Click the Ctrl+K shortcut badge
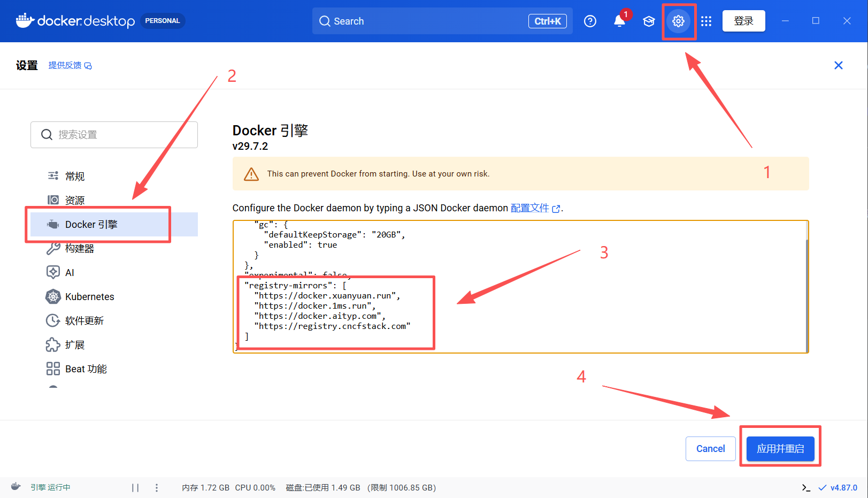 click(548, 21)
